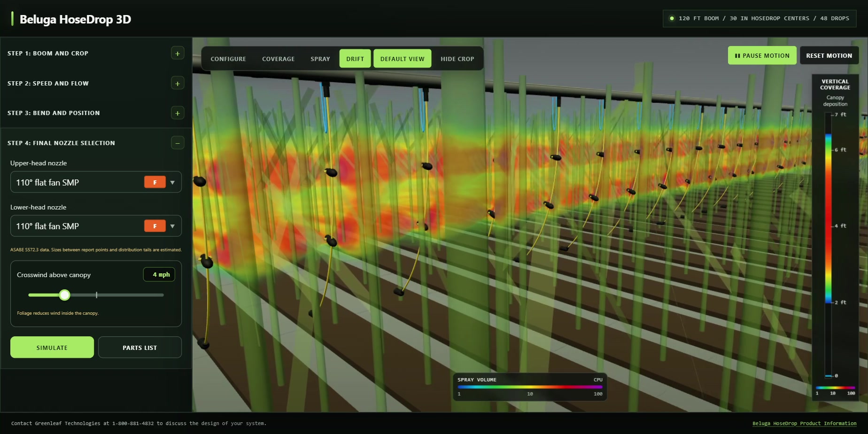Click the crosswind slider handle
Screen dimensions: 868x434
65,295
